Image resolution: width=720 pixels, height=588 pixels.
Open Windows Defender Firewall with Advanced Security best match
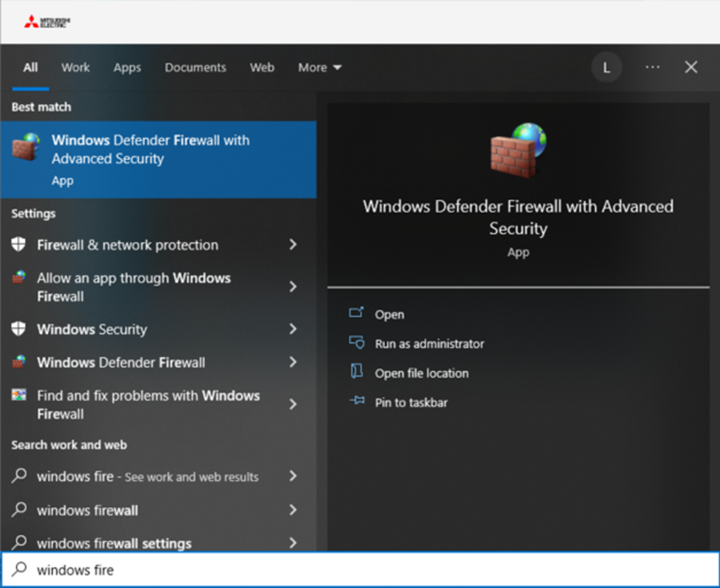click(159, 159)
